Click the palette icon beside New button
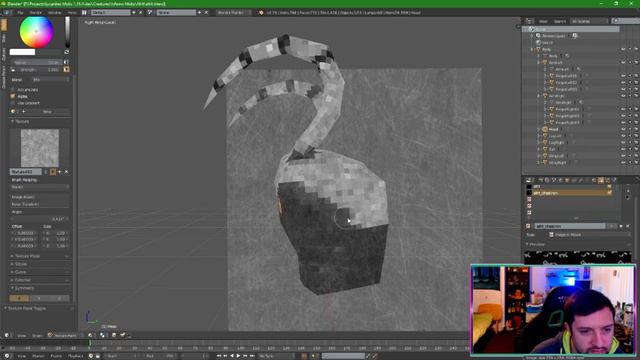Viewport: 640px width, 360px height. (x=13, y=111)
